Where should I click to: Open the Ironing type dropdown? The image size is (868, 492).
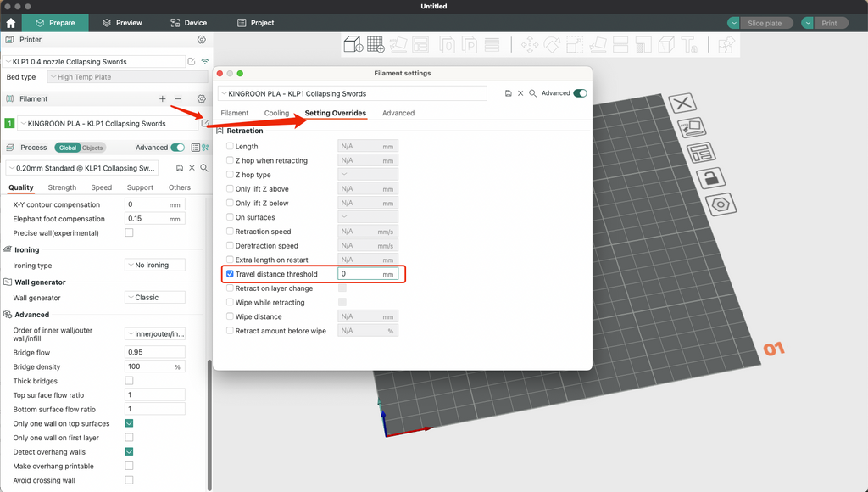click(154, 266)
